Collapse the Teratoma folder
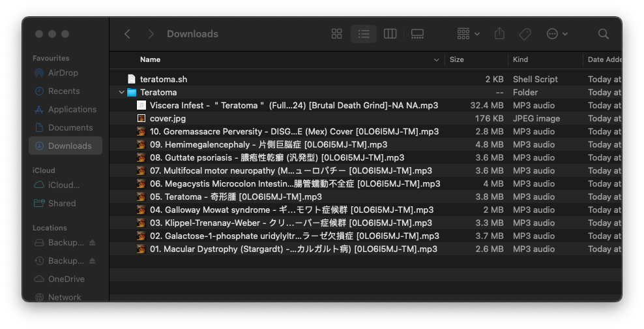 click(121, 93)
